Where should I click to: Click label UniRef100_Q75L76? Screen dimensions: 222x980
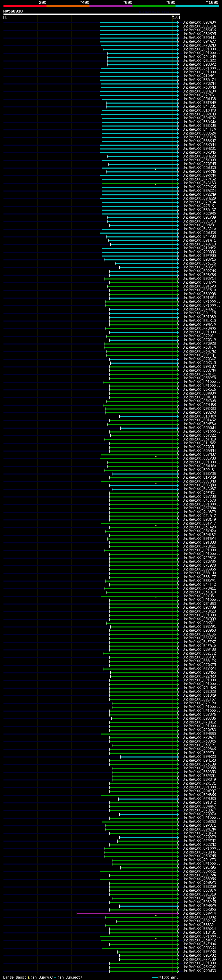(199, 263)
